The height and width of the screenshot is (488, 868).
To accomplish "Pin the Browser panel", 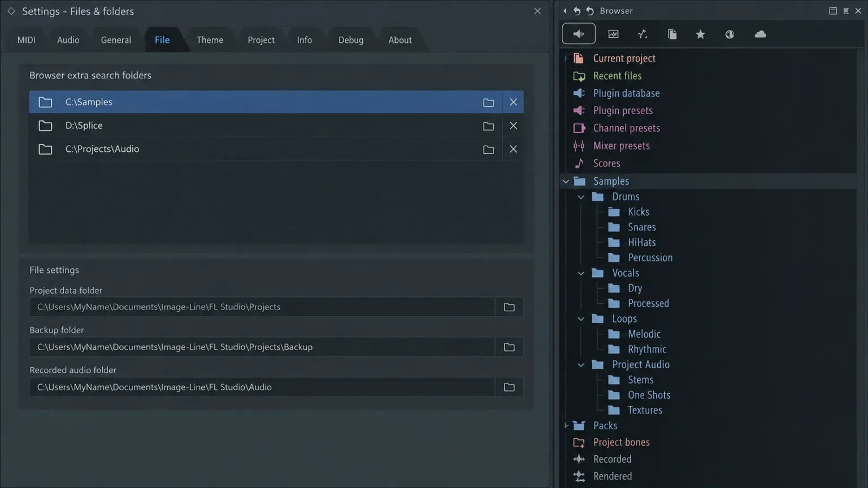I will [x=846, y=11].
